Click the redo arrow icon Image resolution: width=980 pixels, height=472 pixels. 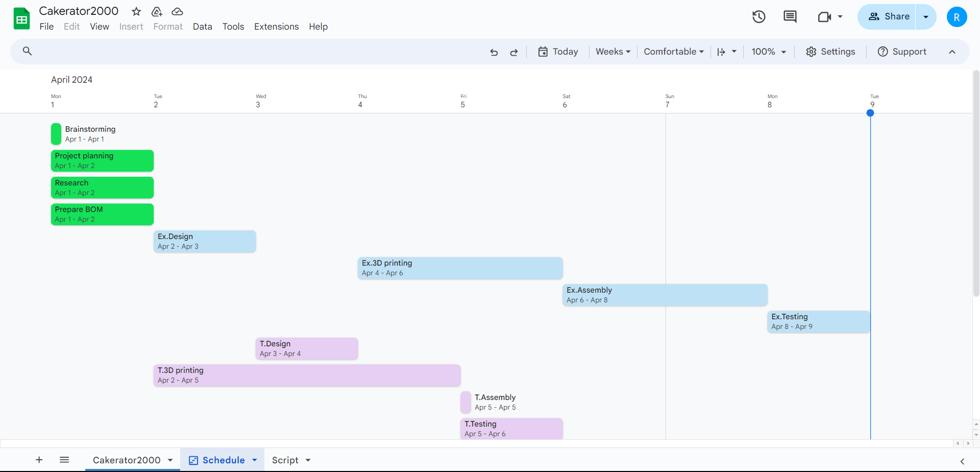[514, 52]
